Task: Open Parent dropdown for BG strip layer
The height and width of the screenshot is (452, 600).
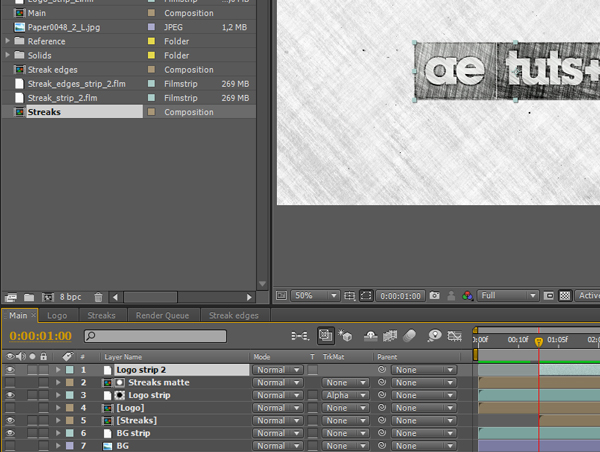Action: tap(424, 433)
